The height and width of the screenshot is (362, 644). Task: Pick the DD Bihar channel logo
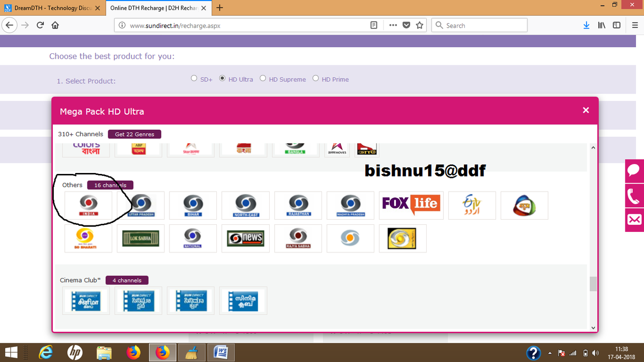click(193, 205)
